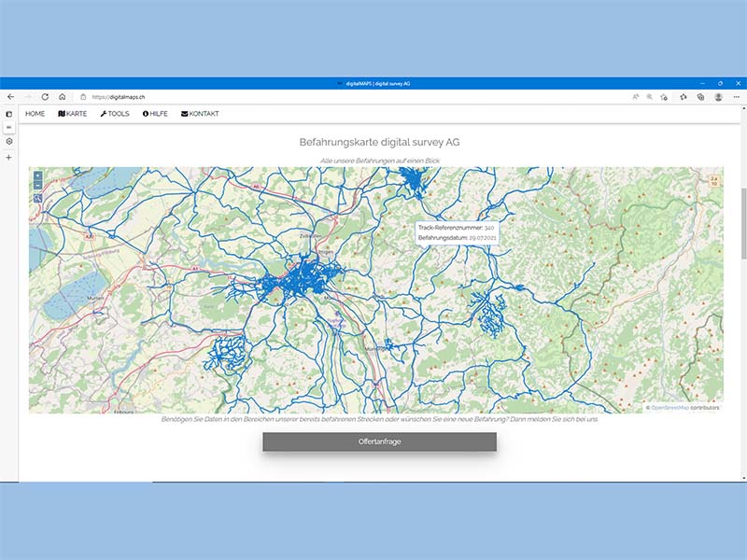Image resolution: width=747 pixels, height=560 pixels.
Task: Zoom in on the map
Action: (x=37, y=175)
